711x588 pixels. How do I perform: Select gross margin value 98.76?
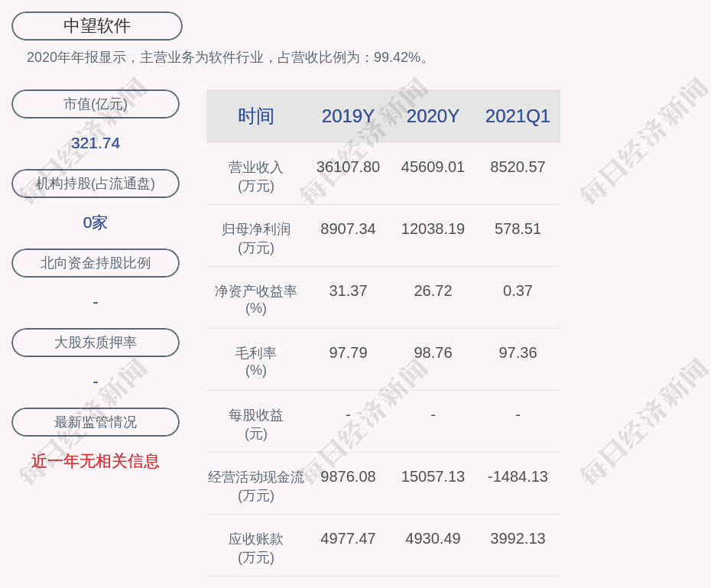(x=433, y=352)
